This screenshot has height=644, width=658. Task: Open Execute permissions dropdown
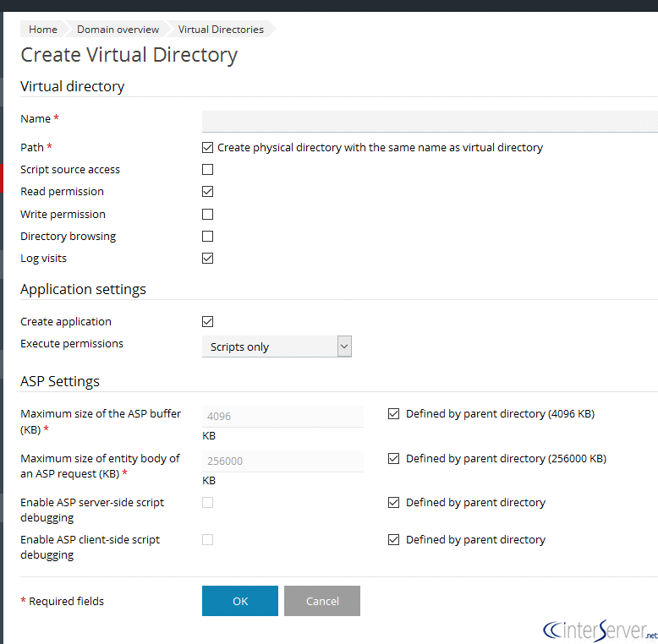[277, 347]
